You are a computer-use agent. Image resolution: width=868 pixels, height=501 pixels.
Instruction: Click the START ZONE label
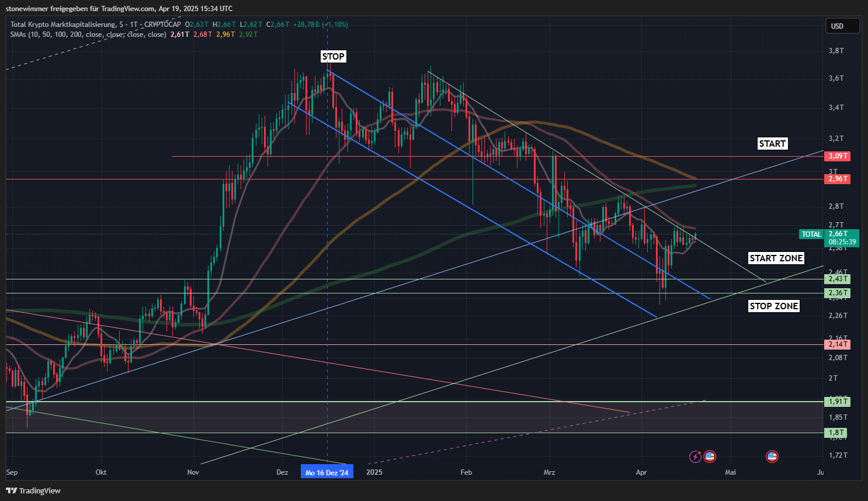coord(776,258)
